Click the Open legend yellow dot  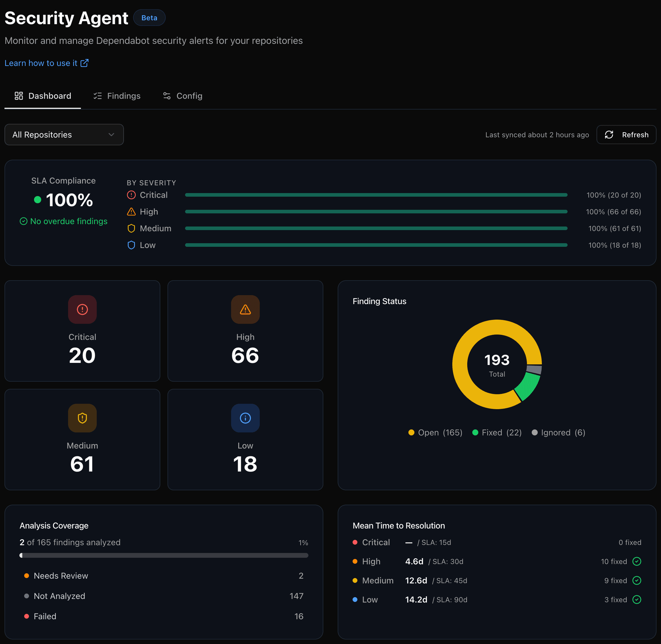411,433
